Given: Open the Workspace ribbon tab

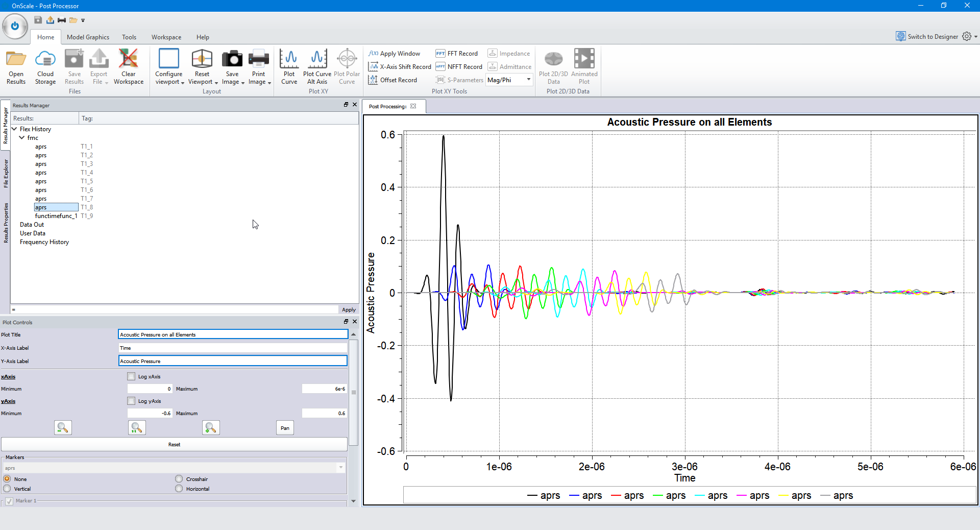Looking at the screenshot, I should pos(166,37).
